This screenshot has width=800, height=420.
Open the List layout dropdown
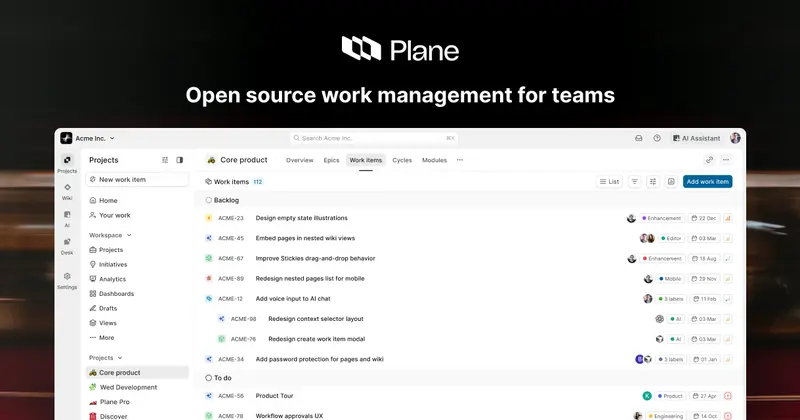point(609,182)
